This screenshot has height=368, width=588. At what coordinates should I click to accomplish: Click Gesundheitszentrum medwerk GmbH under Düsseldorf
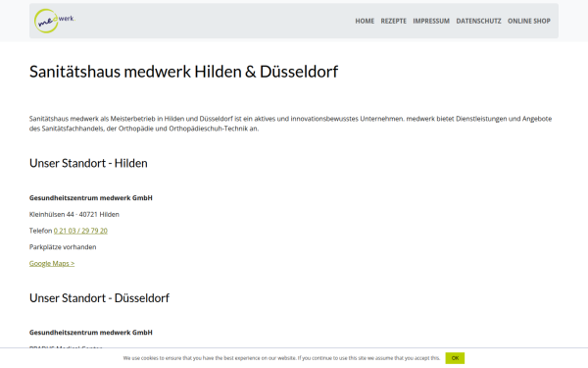pos(91,333)
